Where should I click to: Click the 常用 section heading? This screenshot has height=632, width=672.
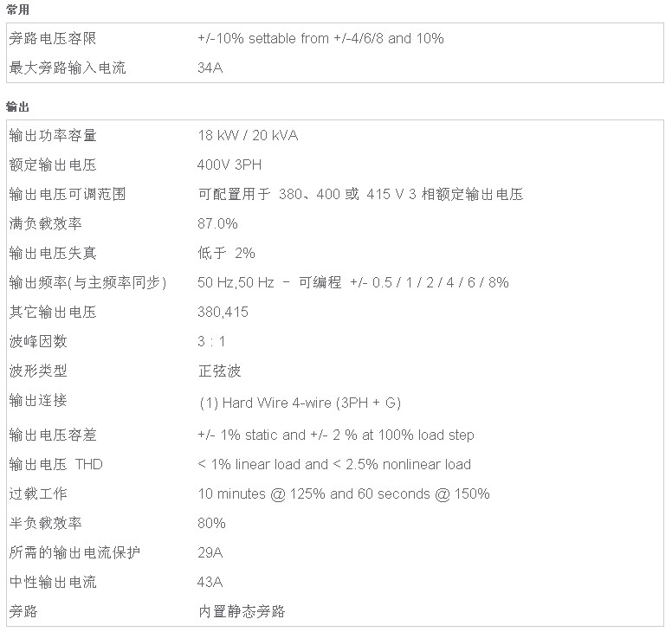click(x=17, y=10)
